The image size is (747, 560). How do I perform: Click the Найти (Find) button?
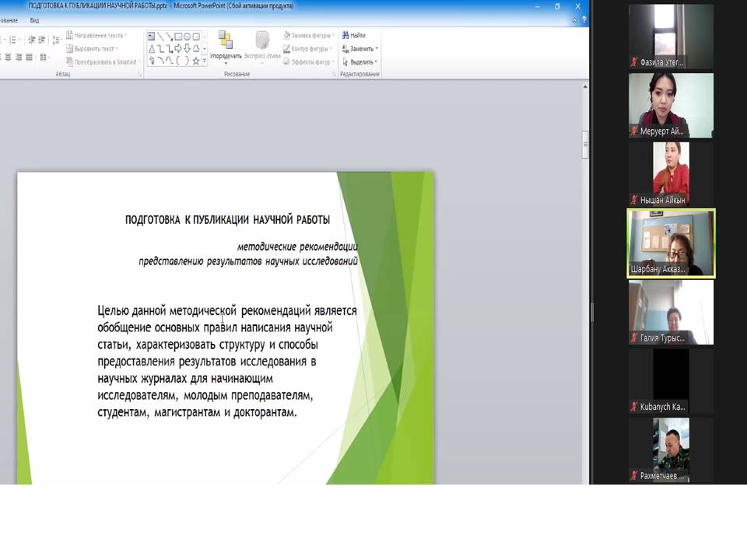coord(354,36)
